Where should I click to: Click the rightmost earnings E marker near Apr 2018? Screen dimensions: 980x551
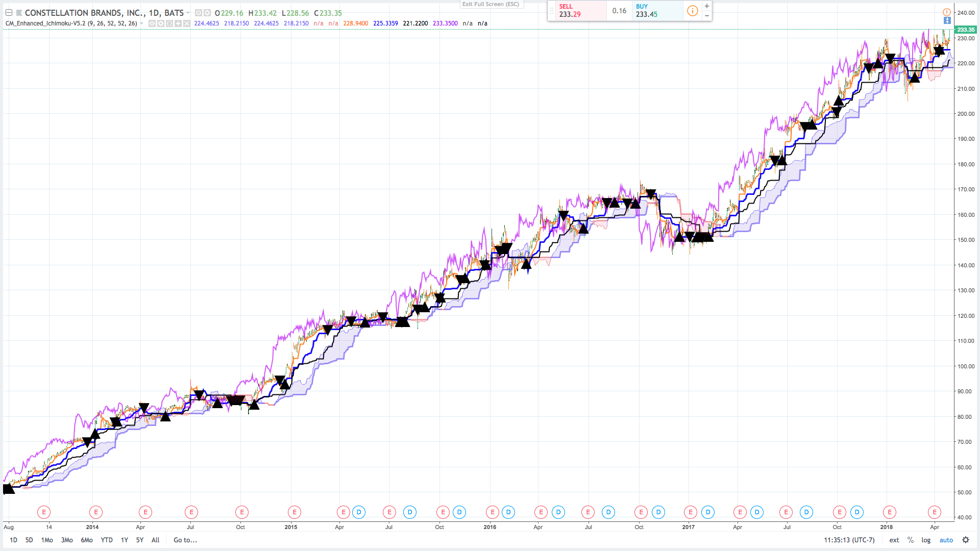[x=935, y=512]
